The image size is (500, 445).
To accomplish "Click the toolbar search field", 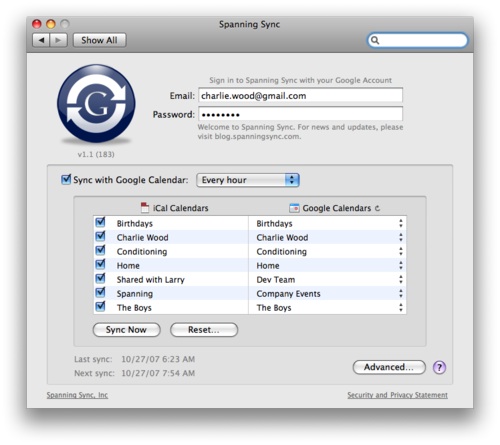I will click(x=417, y=40).
